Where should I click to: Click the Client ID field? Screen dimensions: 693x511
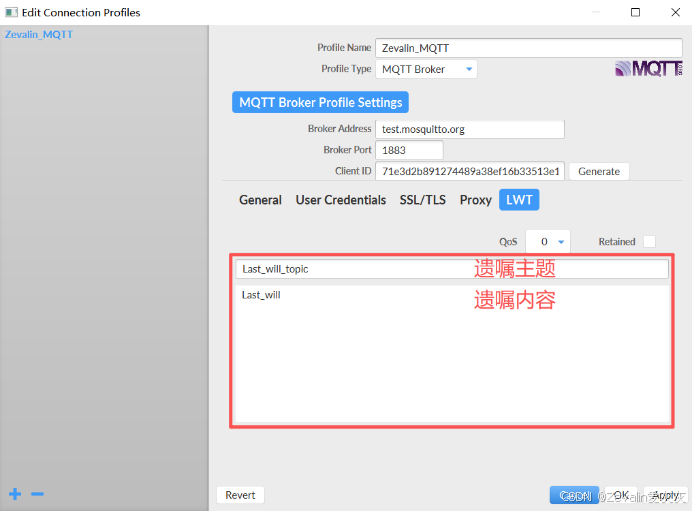tap(470, 172)
